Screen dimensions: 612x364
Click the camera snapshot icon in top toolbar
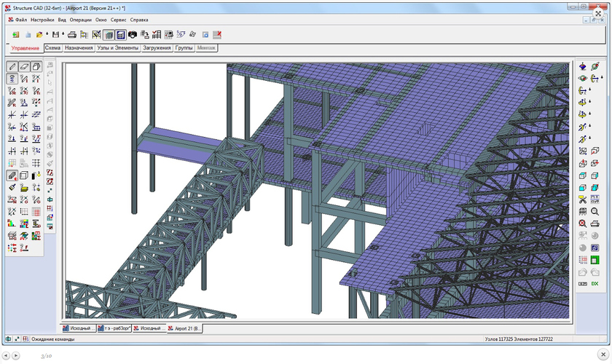pyautogui.click(x=132, y=34)
